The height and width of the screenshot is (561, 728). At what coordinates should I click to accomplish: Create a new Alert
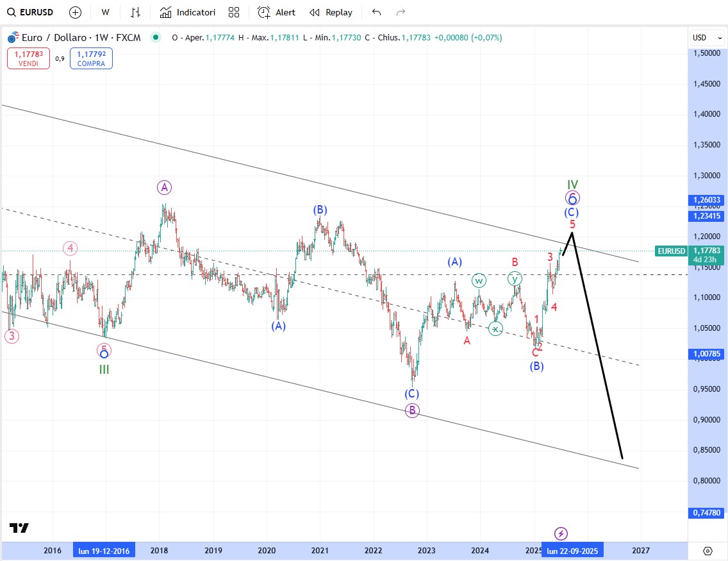(276, 13)
